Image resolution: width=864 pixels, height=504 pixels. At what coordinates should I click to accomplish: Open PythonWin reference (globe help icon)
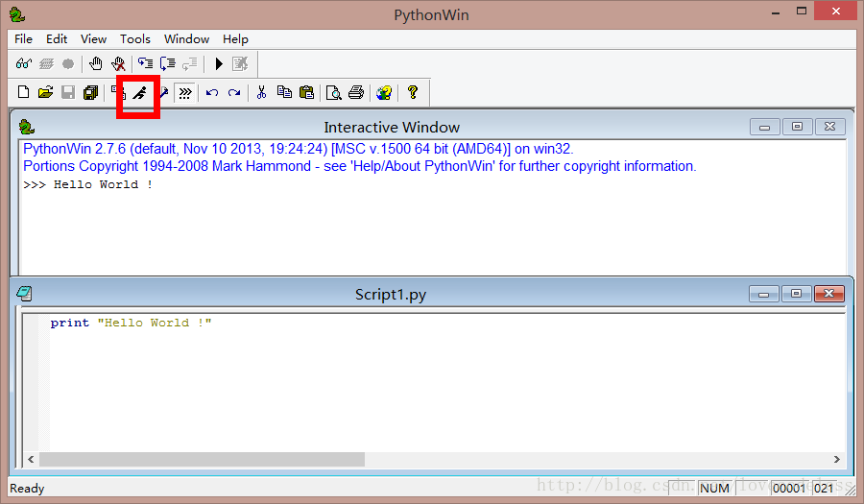(x=384, y=92)
